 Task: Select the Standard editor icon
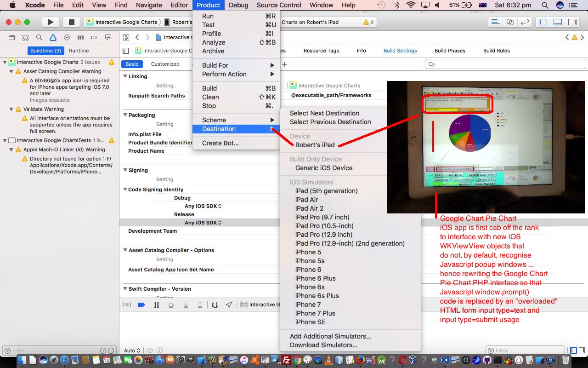click(x=495, y=22)
